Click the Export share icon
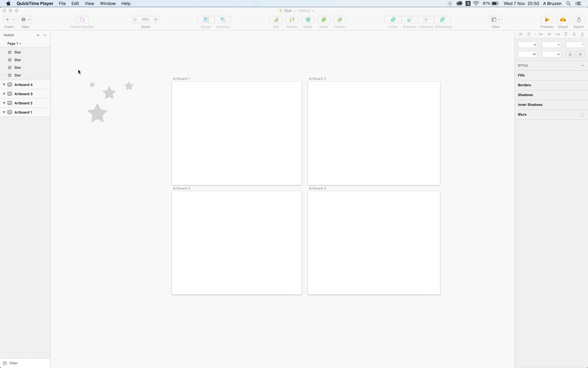 pyautogui.click(x=579, y=20)
